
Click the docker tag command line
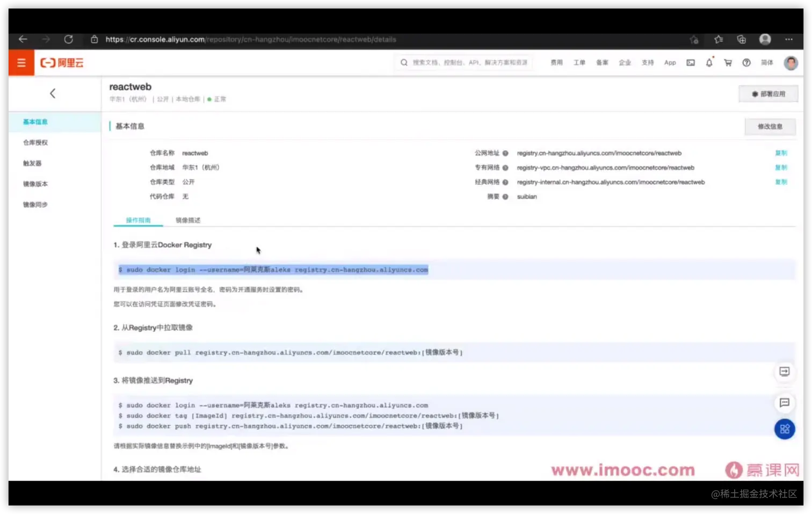click(309, 416)
